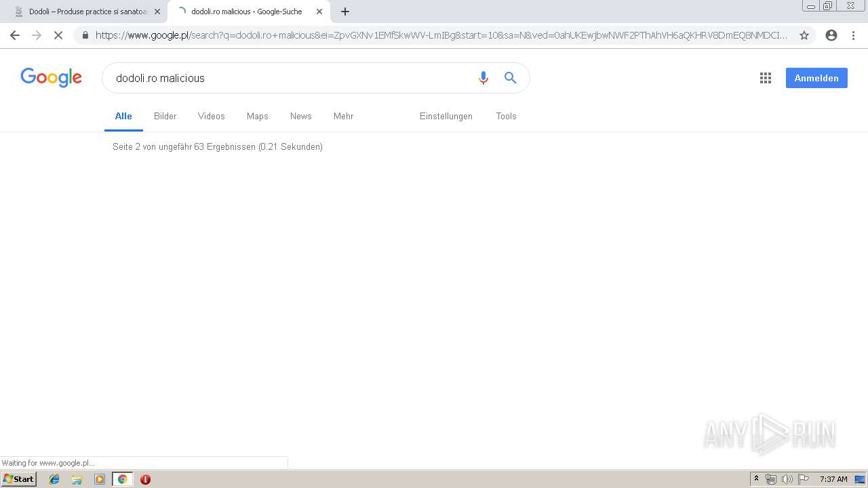Bookmark this page with the star icon
Image resolution: width=868 pixels, height=488 pixels.
804,35
